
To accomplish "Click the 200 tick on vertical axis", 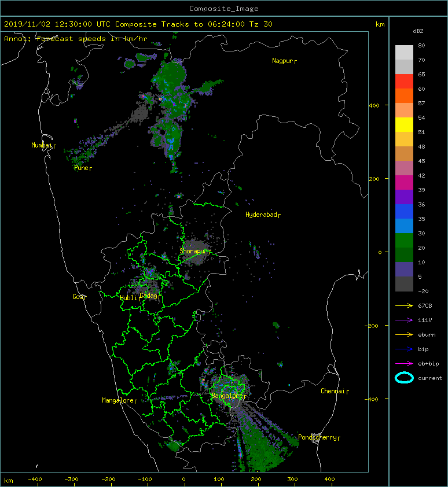I will pyautogui.click(x=374, y=179).
